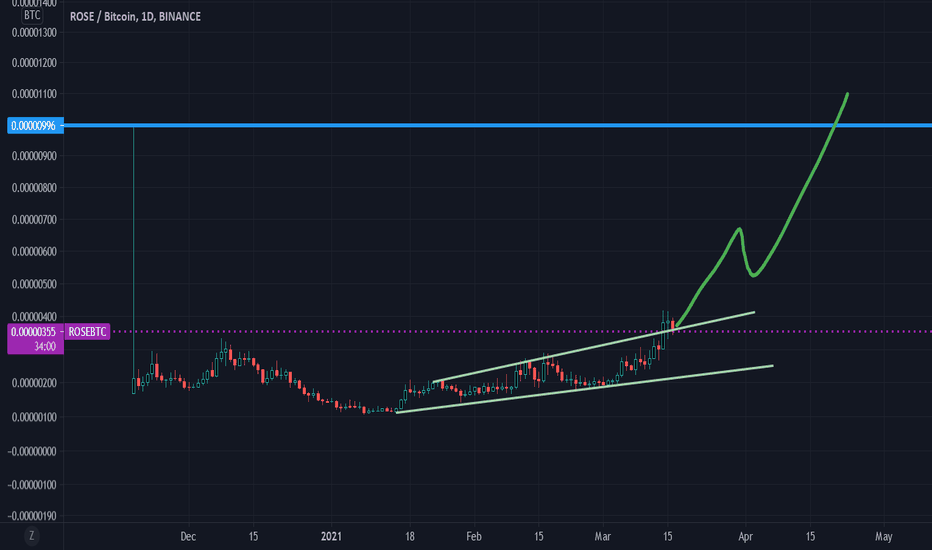Select the lower white trendline

[x=584, y=389]
